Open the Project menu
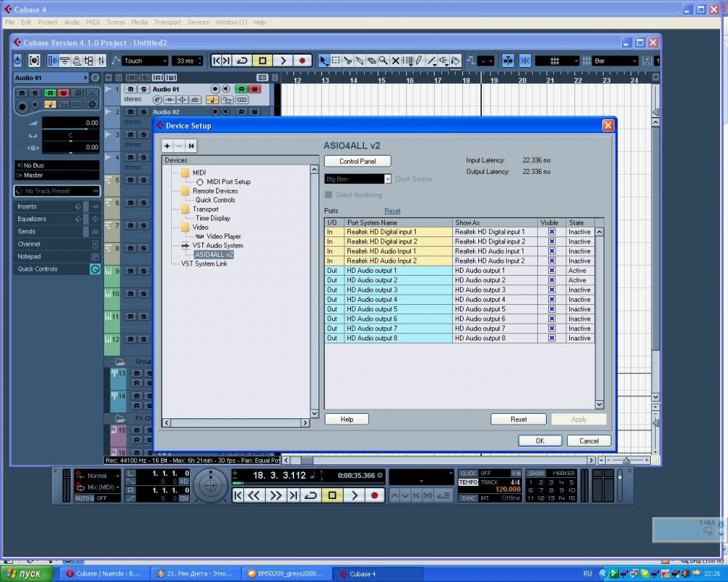728x582 pixels. pos(47,23)
